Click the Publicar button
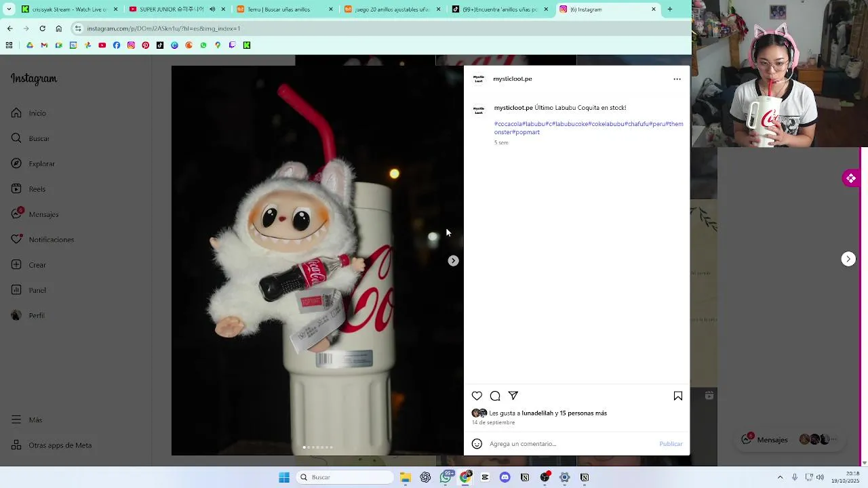The height and width of the screenshot is (488, 868). click(x=671, y=444)
